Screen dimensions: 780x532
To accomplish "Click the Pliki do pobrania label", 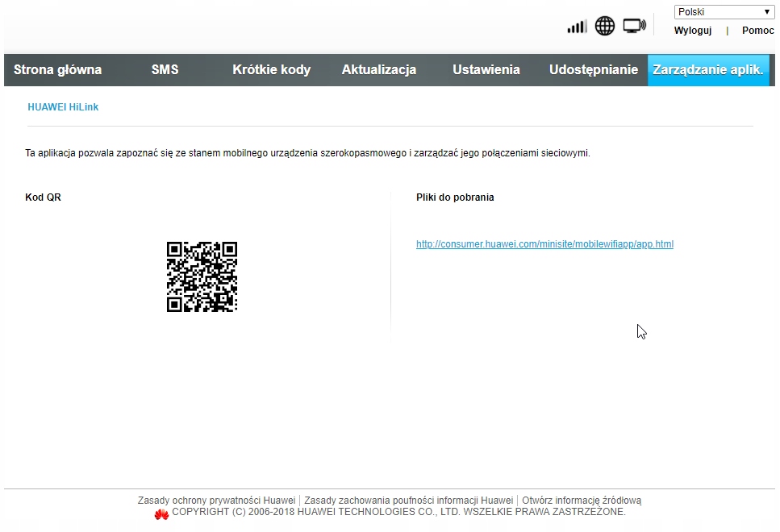I will [455, 197].
